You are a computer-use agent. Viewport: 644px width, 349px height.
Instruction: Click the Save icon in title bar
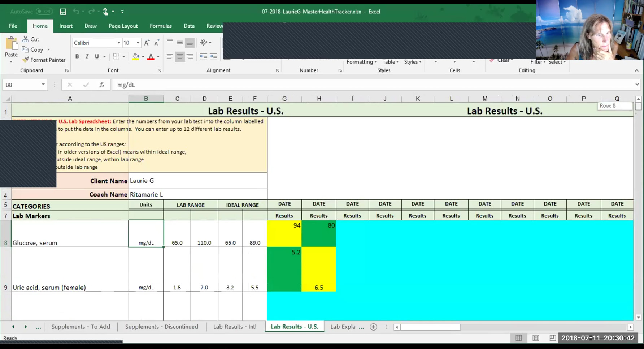pos(63,12)
